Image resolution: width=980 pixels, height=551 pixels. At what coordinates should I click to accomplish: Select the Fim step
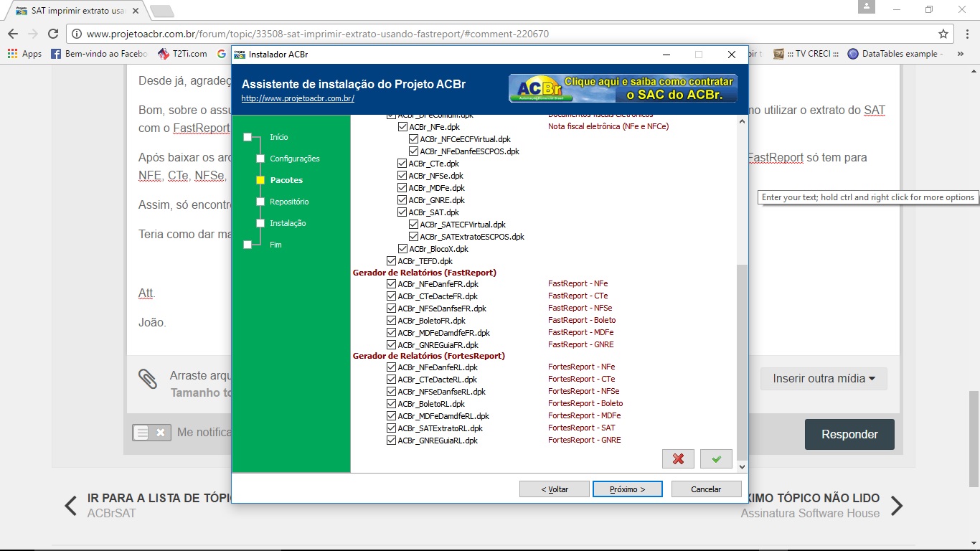(275, 245)
